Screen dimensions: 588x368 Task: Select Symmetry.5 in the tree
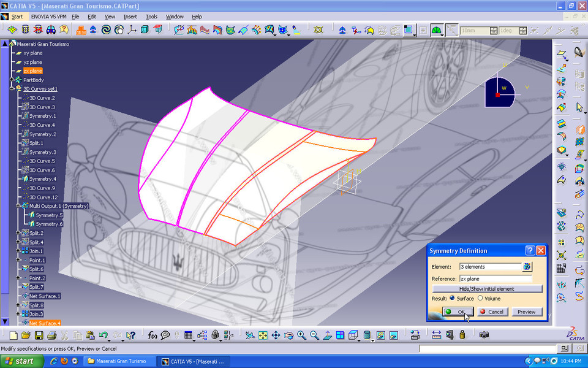(49, 215)
